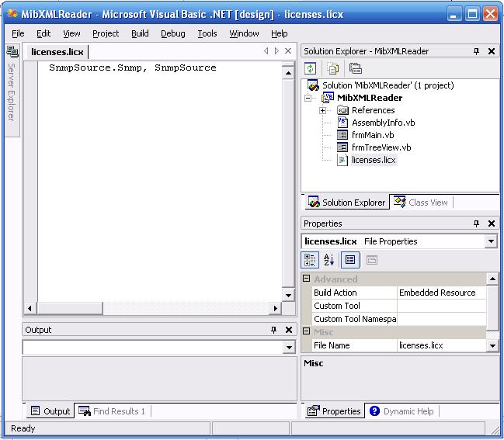
Task: Select the File Name property value
Action: [x=441, y=345]
